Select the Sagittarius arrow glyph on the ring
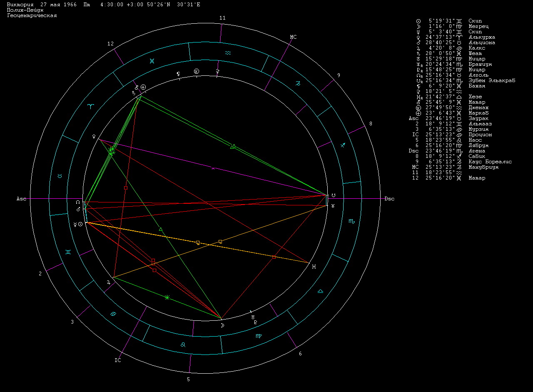Image resolution: width=533 pixels, height=392 pixels. pyautogui.click(x=343, y=145)
